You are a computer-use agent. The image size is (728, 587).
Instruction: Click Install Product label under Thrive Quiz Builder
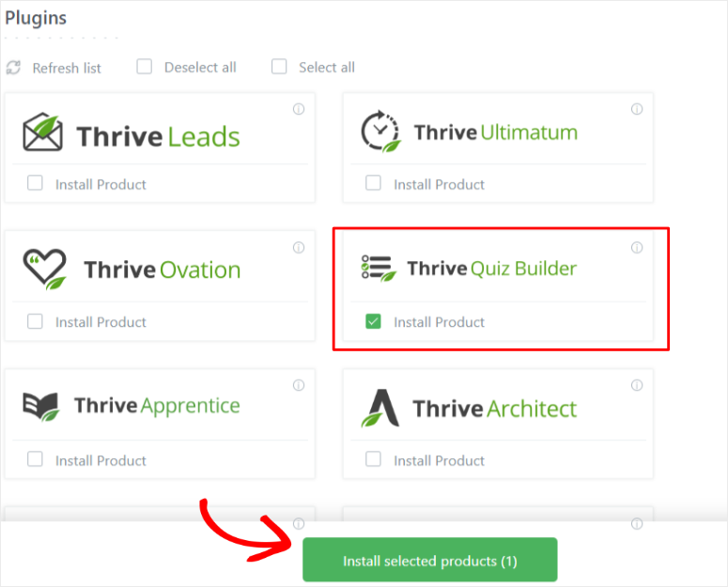(440, 322)
